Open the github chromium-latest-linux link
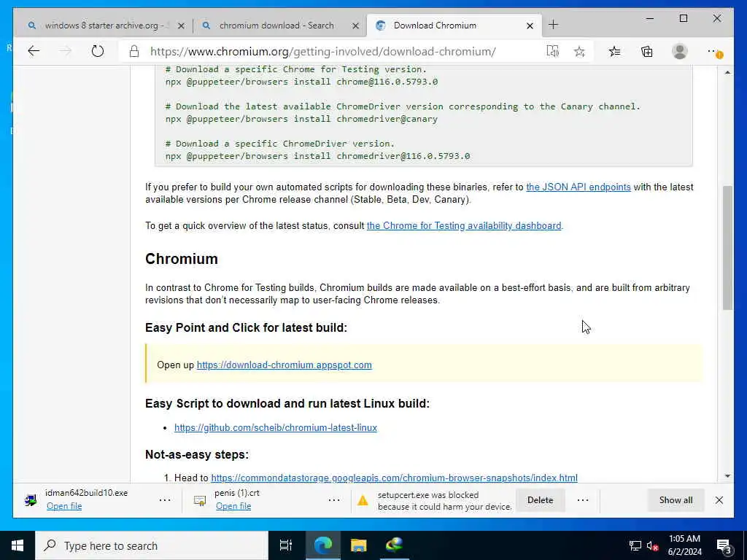The height and width of the screenshot is (560, 747). [275, 427]
